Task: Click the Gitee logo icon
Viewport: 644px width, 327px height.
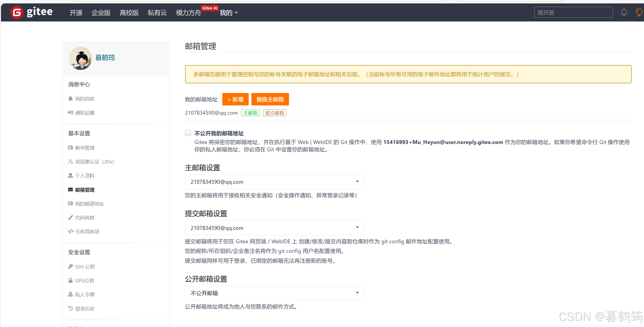Action: pyautogui.click(x=17, y=12)
